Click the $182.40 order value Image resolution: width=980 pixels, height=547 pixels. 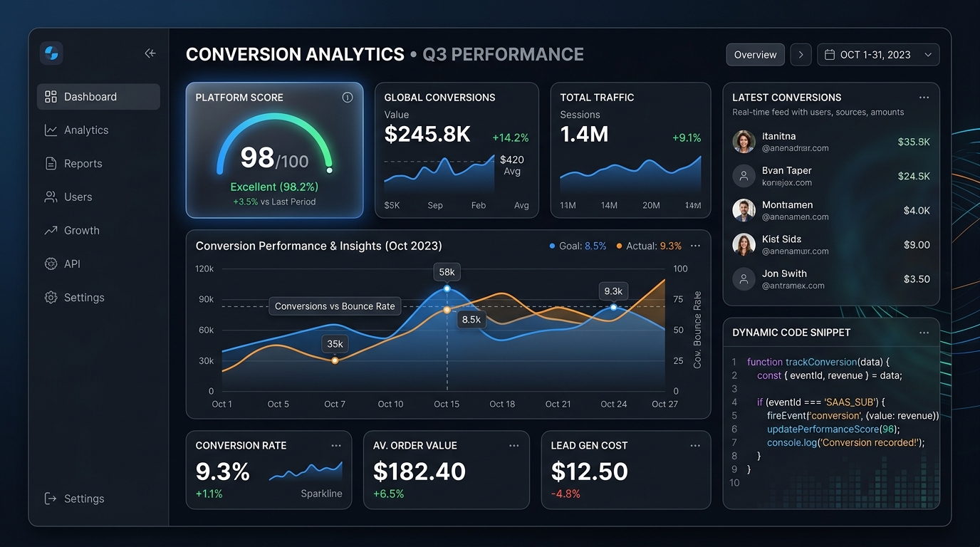click(x=419, y=472)
